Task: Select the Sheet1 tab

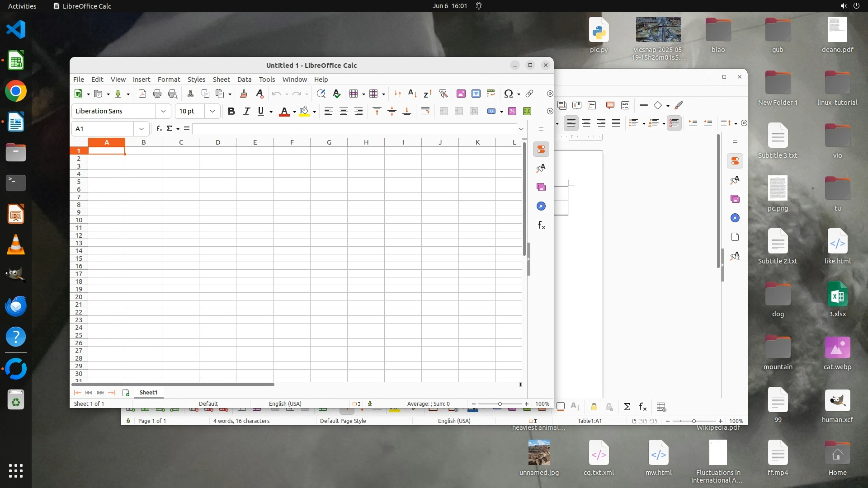Action: pos(148,392)
